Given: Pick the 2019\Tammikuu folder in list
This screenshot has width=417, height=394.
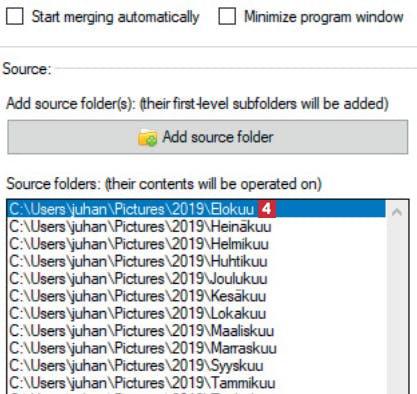Looking at the screenshot, I should tap(196, 383).
